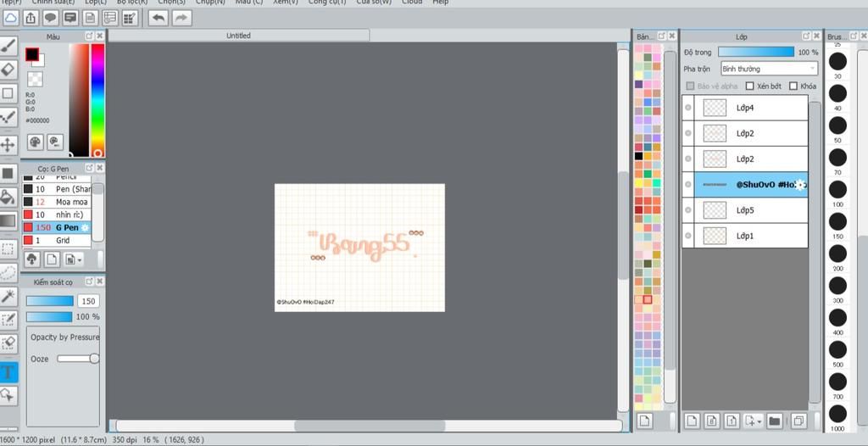This screenshot has width=868, height=446.
Task: Click the checklist pencil toolbar icon
Action: pyautogui.click(x=130, y=19)
